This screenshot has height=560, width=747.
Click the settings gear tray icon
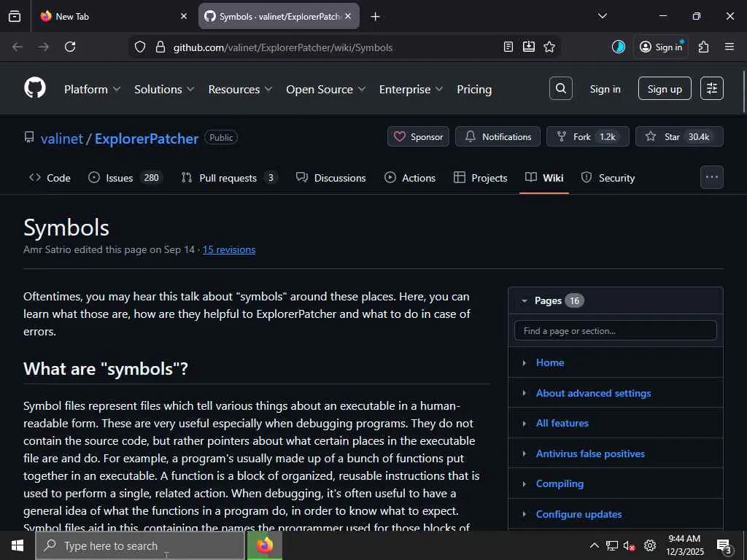(650, 545)
